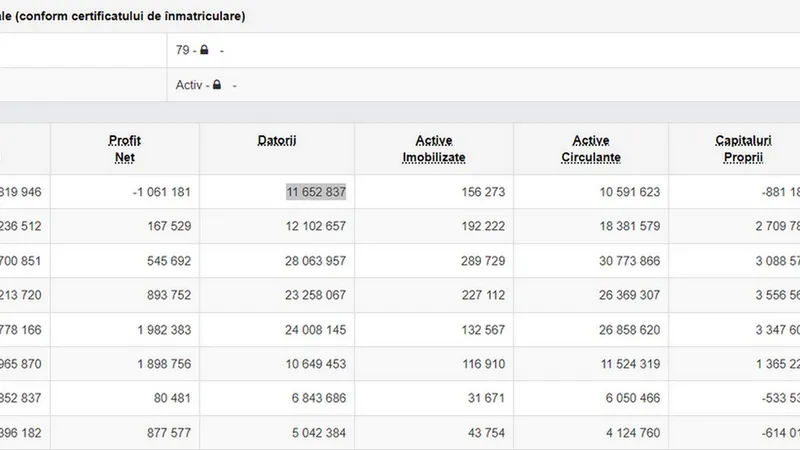Click Datorii value 28 063 957
800x450 pixels.
[315, 261]
